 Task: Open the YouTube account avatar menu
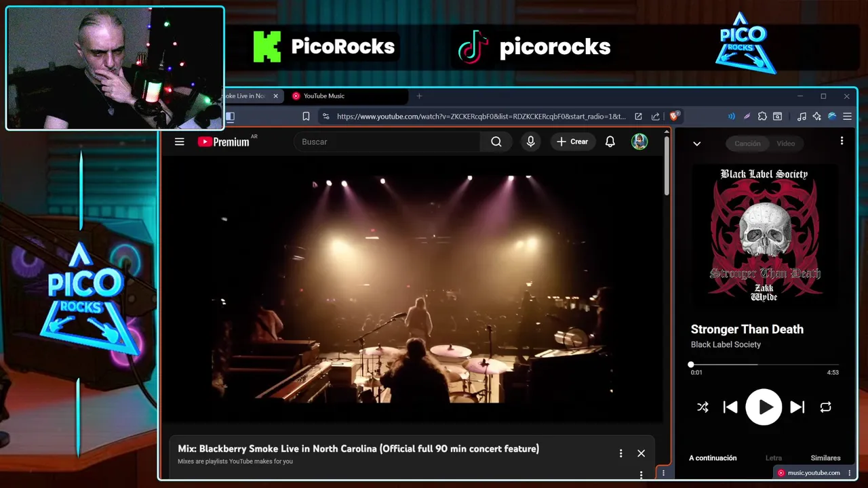[x=639, y=142]
